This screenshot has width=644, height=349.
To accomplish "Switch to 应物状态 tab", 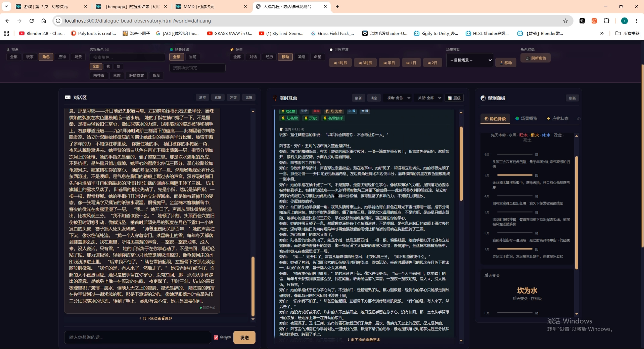I will [557, 119].
